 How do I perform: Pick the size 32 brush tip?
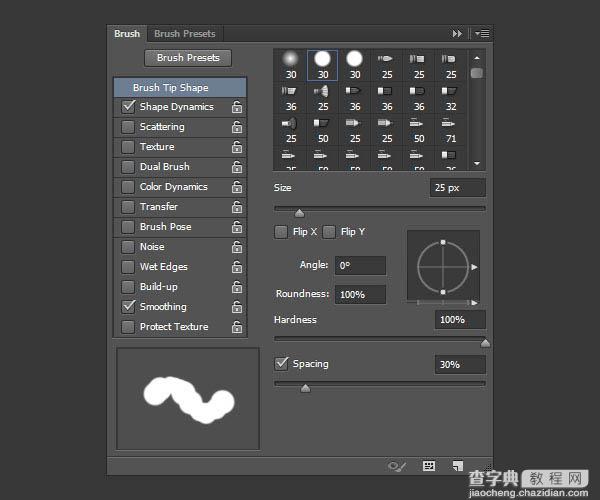tap(451, 98)
